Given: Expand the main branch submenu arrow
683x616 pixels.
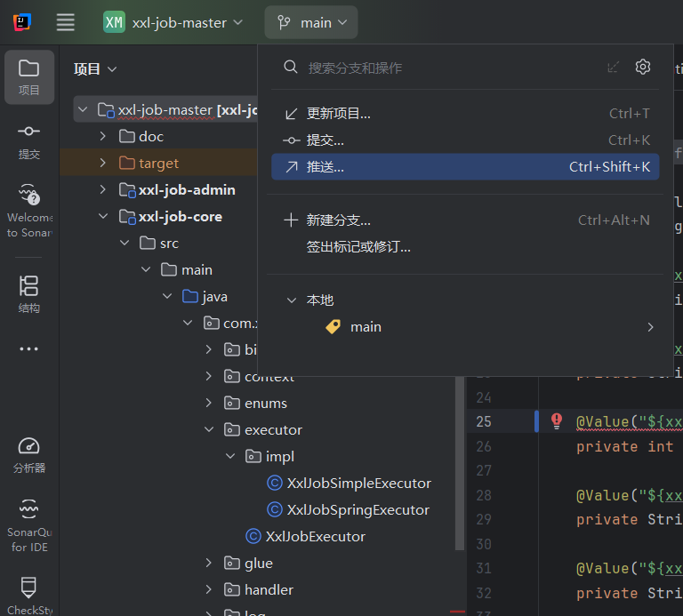Looking at the screenshot, I should [x=650, y=327].
